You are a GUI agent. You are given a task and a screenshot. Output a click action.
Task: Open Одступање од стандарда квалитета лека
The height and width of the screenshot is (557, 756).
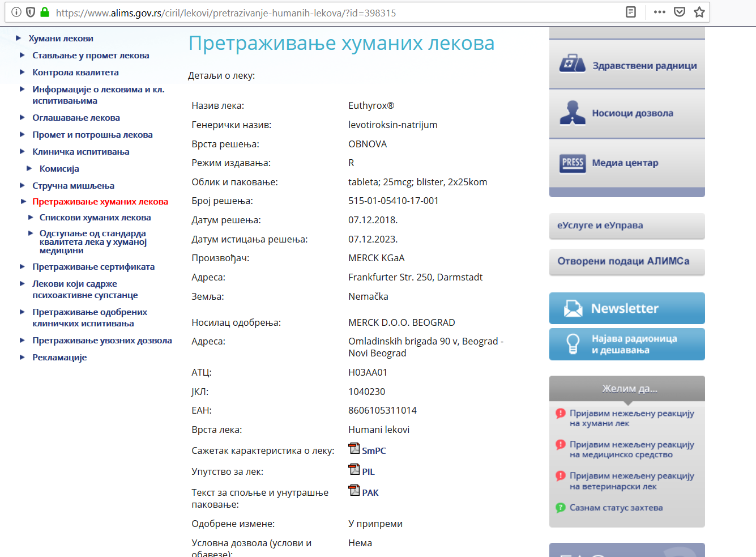click(x=93, y=242)
